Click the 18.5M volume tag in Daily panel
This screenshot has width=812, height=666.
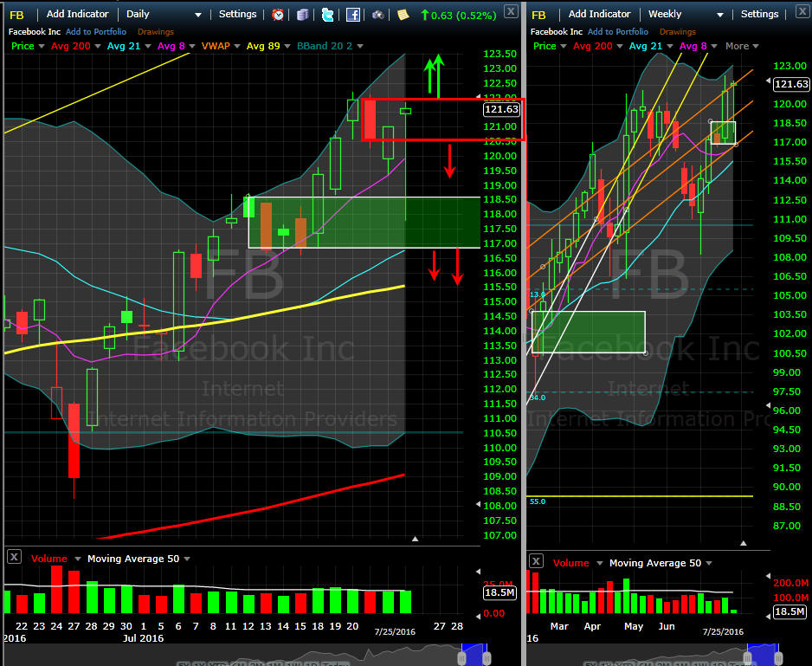[x=499, y=592]
